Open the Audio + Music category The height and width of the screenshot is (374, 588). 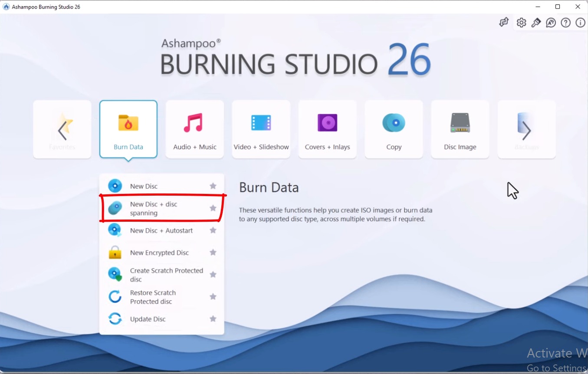(x=195, y=129)
